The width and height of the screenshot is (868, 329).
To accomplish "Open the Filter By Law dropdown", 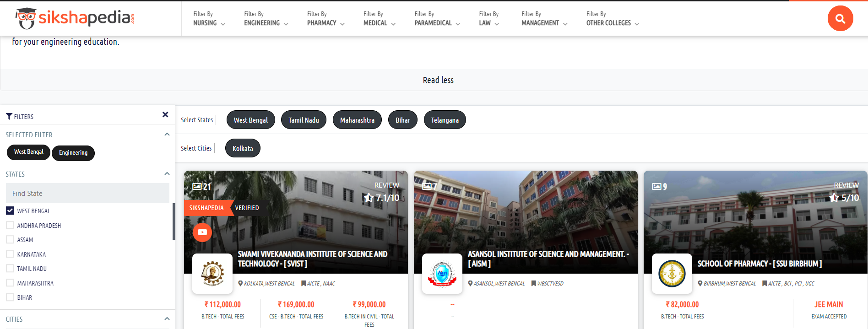I will point(489,18).
